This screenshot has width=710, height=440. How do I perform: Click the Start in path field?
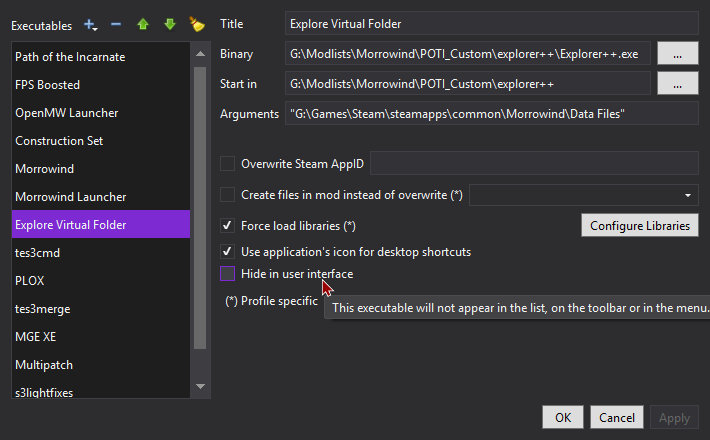[x=468, y=84]
